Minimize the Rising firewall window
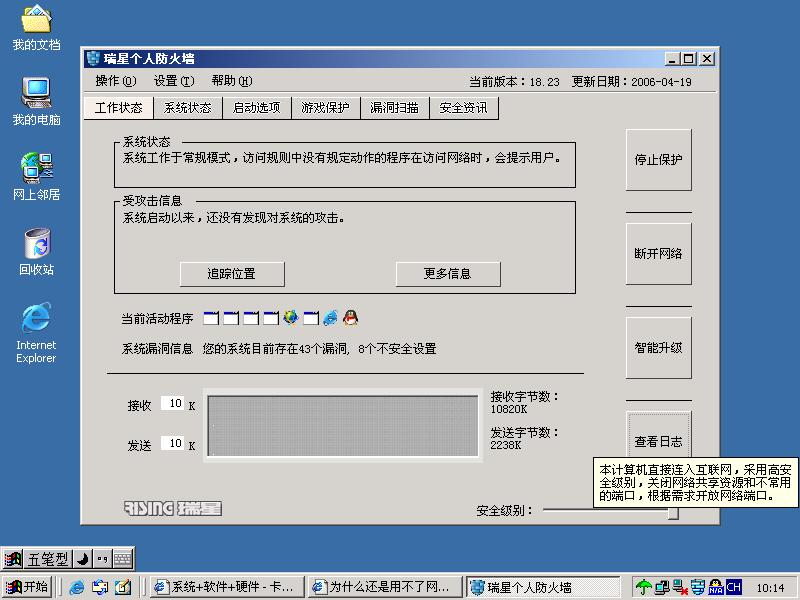 coord(672,59)
